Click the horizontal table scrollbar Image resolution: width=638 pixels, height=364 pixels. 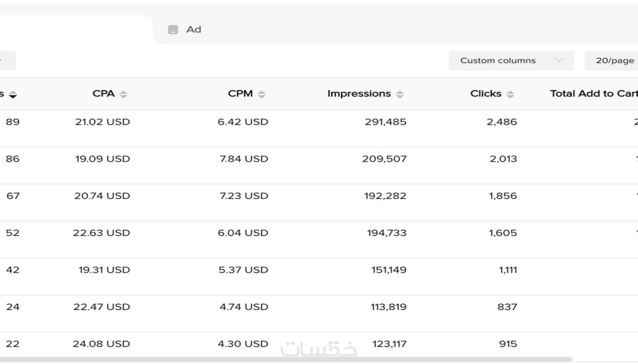(285, 359)
